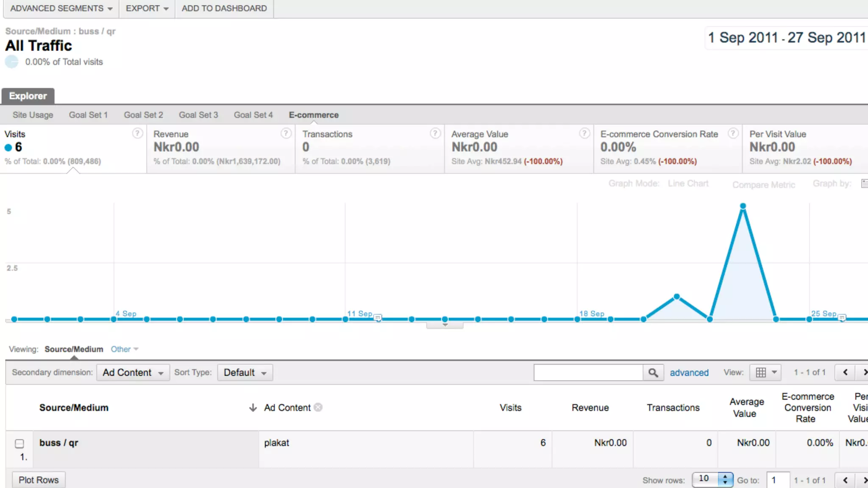
Task: Click the help icon beside Revenue metric
Action: pos(286,133)
